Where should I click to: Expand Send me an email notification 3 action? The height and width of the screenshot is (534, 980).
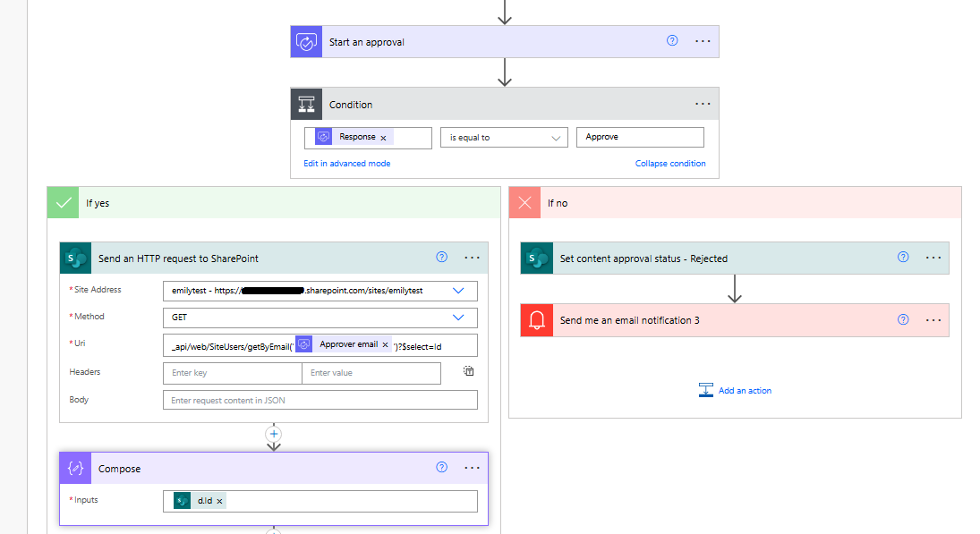point(735,320)
